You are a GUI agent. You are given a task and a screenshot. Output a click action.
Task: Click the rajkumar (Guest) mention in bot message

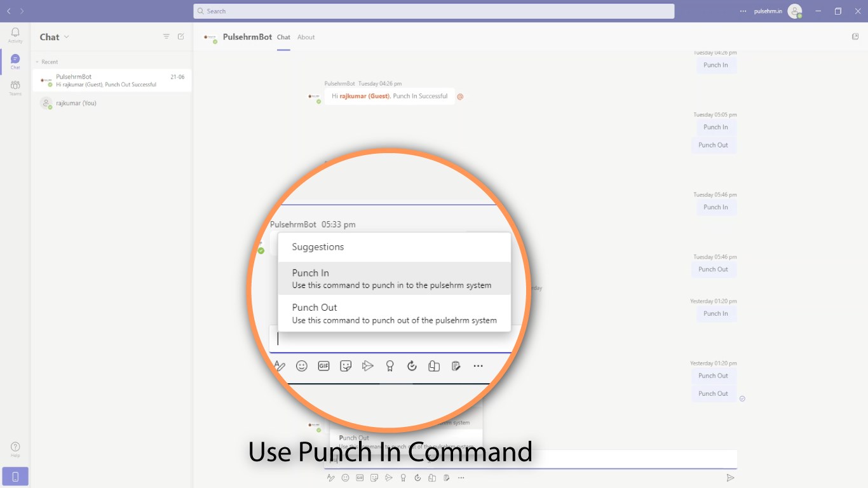(x=365, y=96)
